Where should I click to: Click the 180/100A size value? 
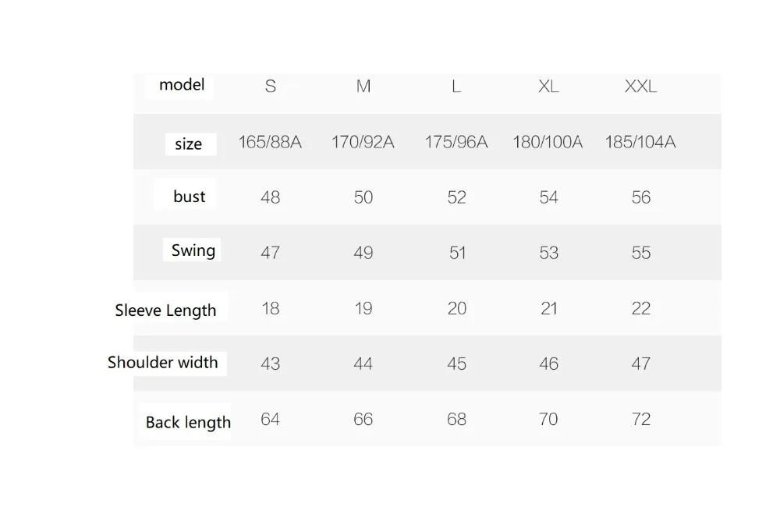(x=548, y=142)
